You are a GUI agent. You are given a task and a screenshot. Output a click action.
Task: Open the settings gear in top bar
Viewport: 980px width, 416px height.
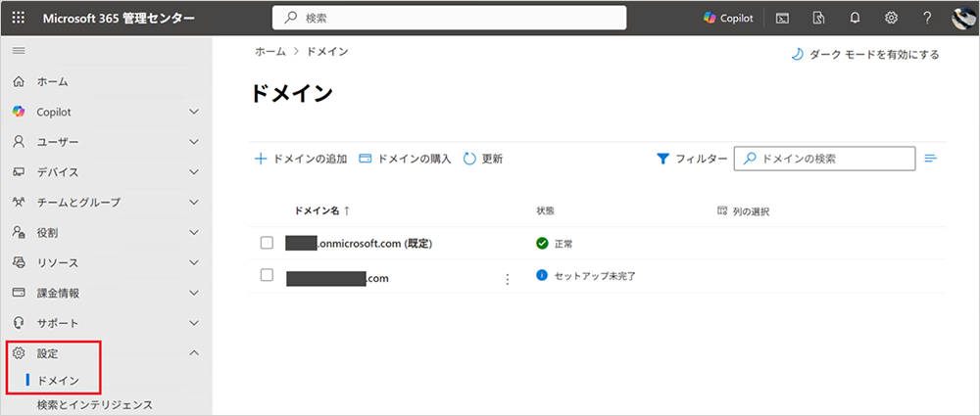pyautogui.click(x=891, y=19)
